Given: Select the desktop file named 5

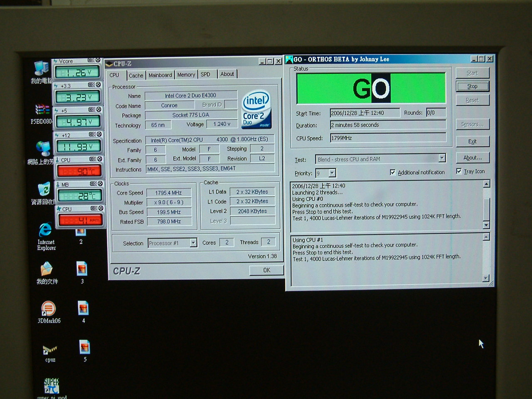Looking at the screenshot, I should [x=85, y=351].
